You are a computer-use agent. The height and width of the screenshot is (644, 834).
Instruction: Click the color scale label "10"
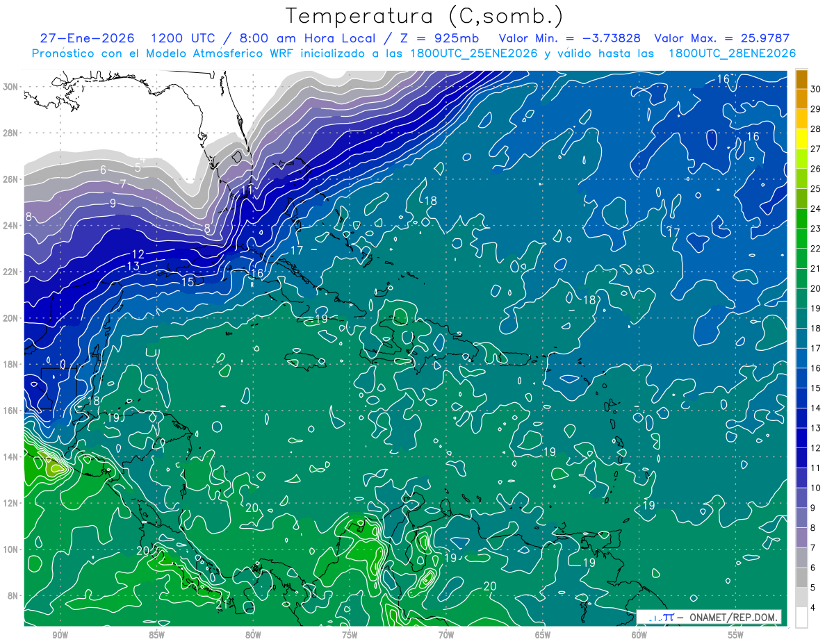coord(816,488)
